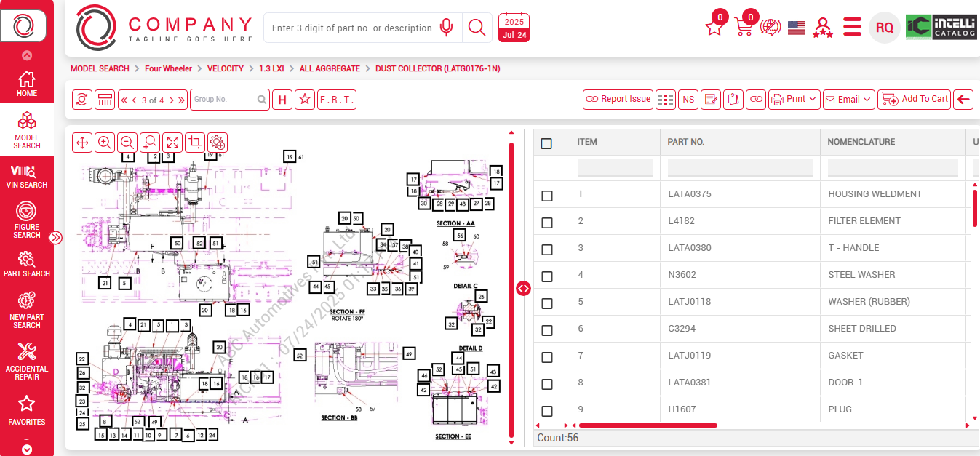Open the shopping cart in the header
The height and width of the screenshot is (456, 980).
point(744,28)
